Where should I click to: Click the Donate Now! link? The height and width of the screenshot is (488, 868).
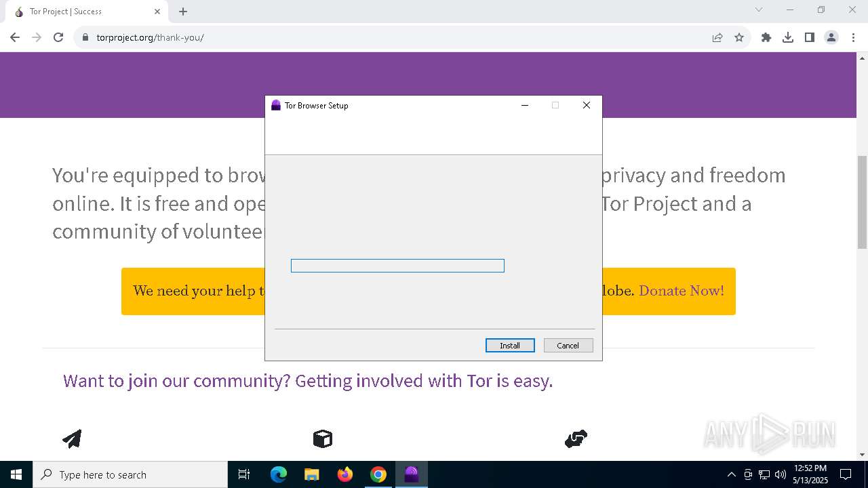pos(682,291)
